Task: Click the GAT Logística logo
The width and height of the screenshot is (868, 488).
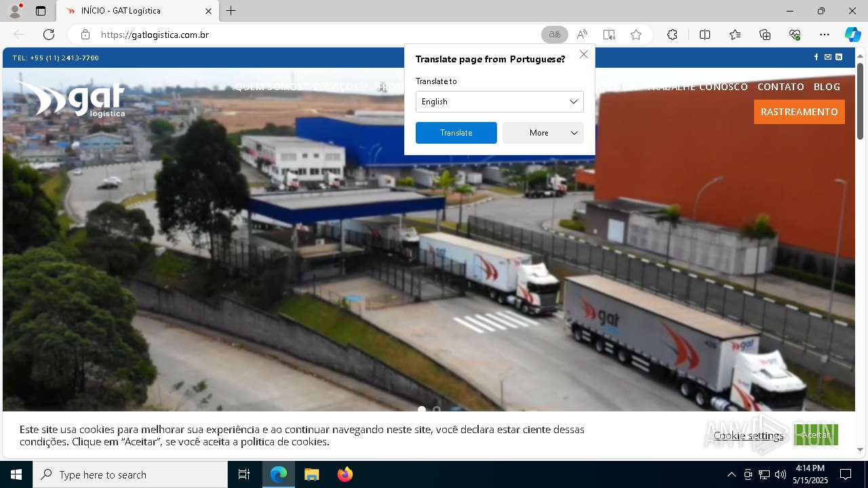Action: coord(71,99)
